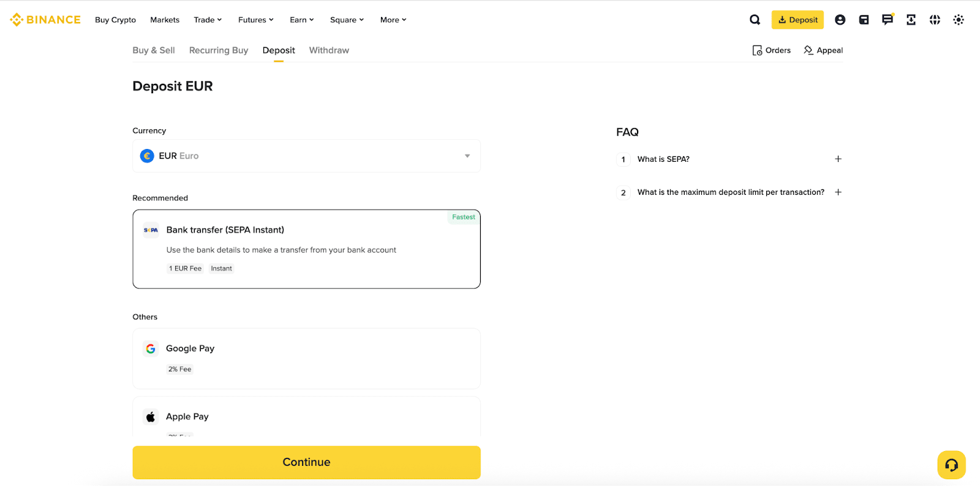Click the Euro currency coin icon

(x=147, y=156)
